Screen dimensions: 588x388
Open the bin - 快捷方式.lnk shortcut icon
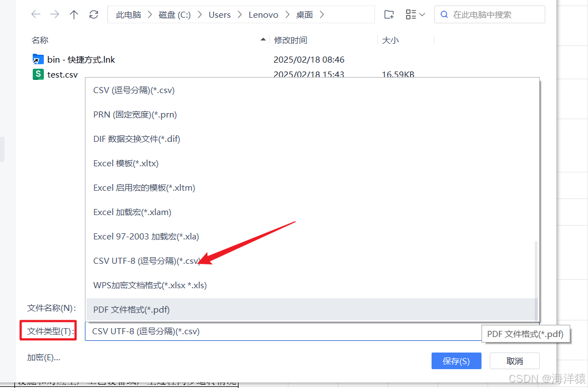37,59
